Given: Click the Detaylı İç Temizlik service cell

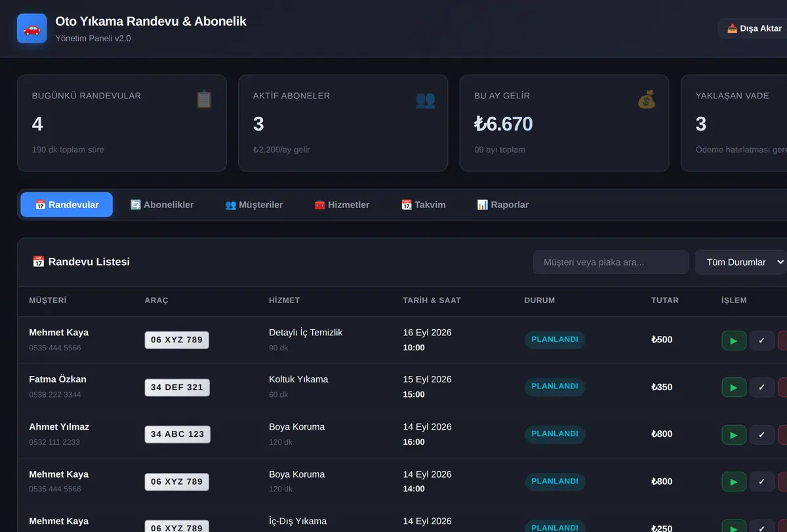Looking at the screenshot, I should coord(306,333).
